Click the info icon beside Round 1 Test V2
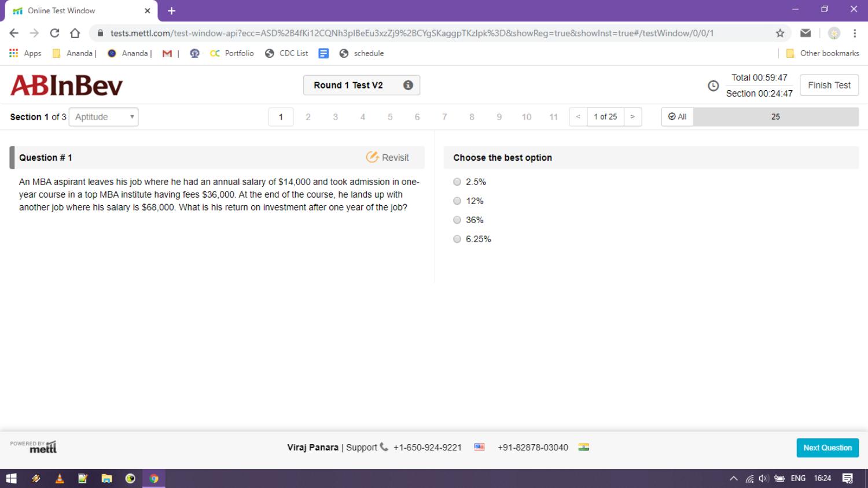 [407, 84]
